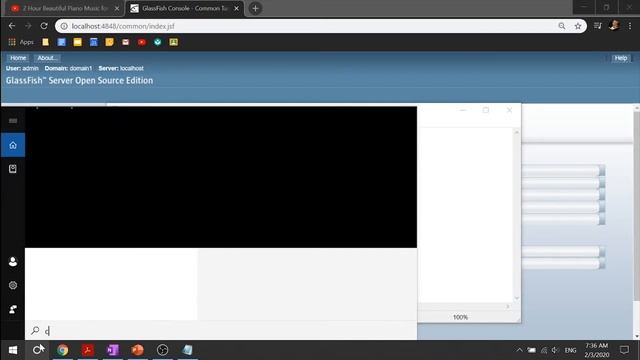640x360 pixels.
Task: Open the Google Classroom bookmark icon
Action: [173, 42]
